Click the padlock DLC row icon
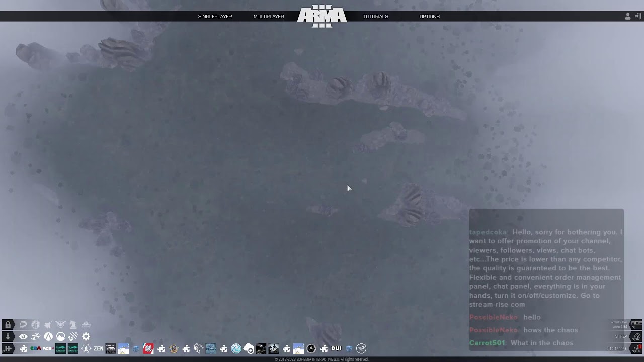This screenshot has width=644, height=362. coord(8,325)
